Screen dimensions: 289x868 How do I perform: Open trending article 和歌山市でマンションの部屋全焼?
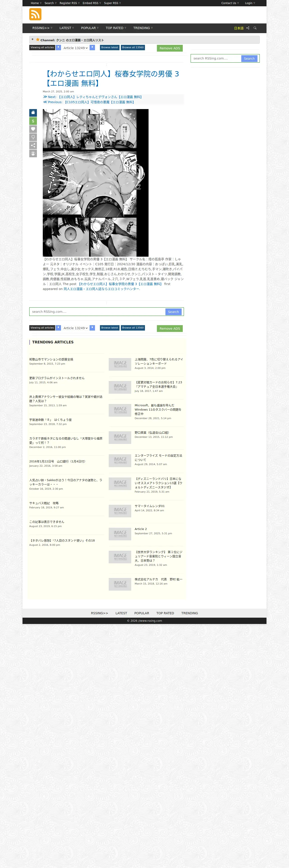[x=51, y=360]
